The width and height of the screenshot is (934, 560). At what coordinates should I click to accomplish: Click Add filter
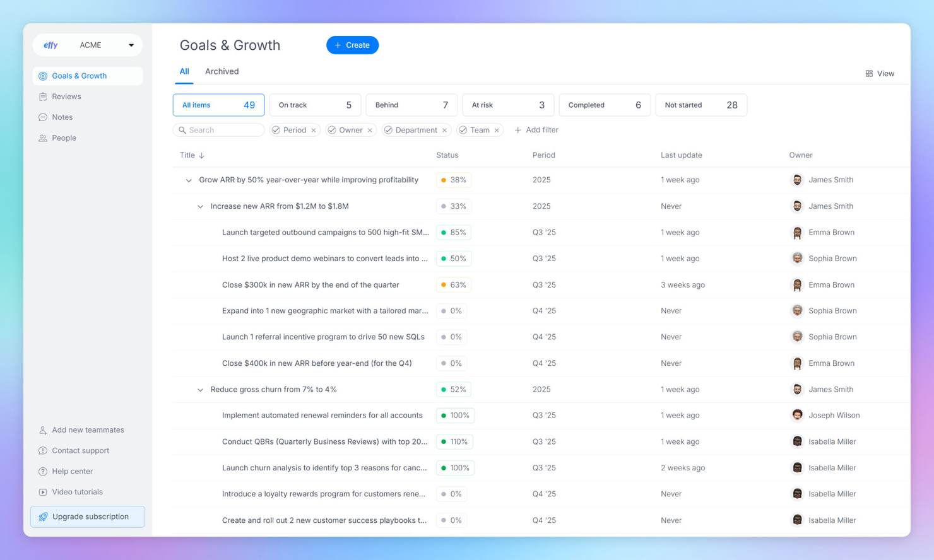click(x=536, y=130)
